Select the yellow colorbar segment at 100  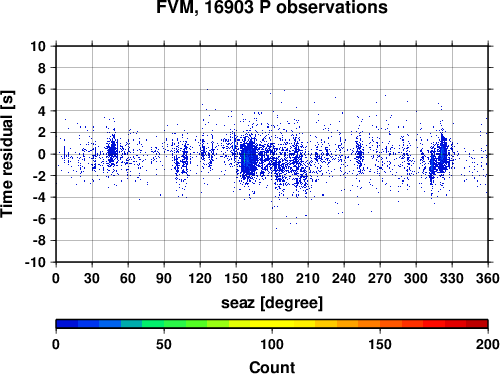(272, 324)
